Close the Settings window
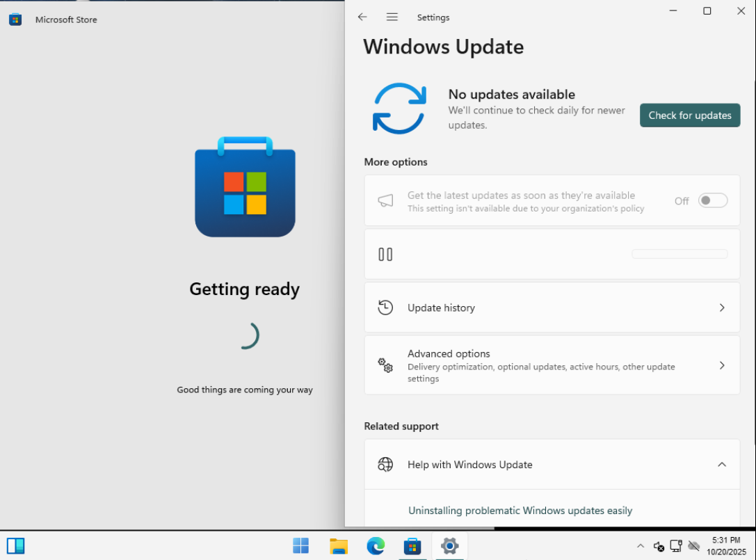Screen dimensions: 756x560 click(741, 10)
